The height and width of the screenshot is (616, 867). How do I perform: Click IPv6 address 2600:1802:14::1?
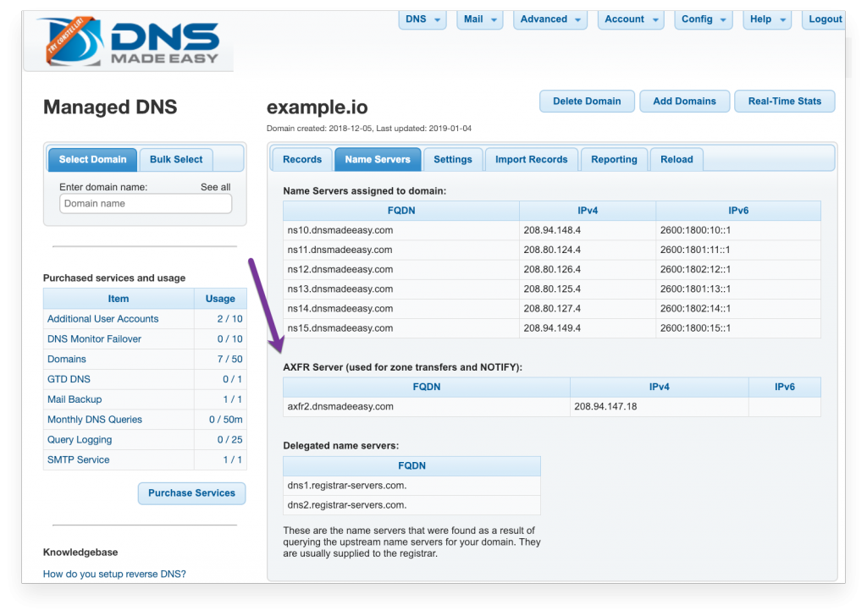coord(695,309)
